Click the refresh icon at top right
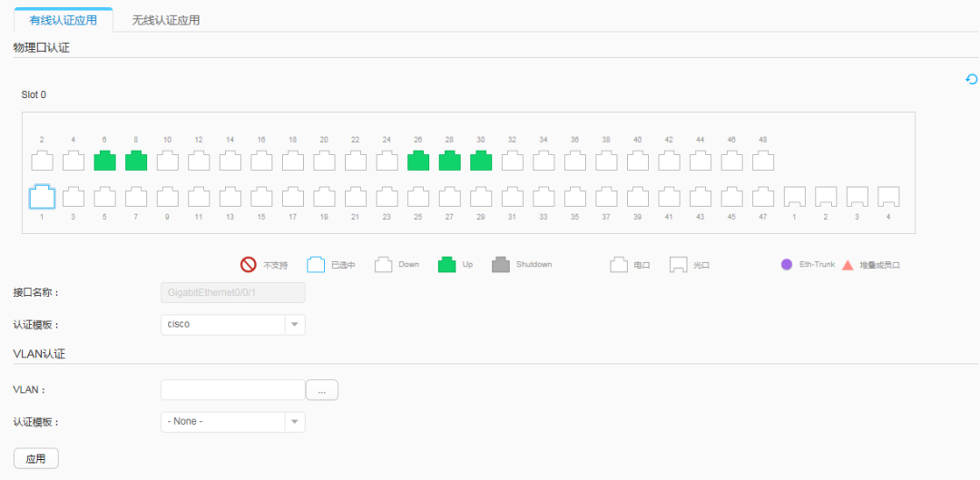The width and height of the screenshot is (980, 480). [x=971, y=79]
